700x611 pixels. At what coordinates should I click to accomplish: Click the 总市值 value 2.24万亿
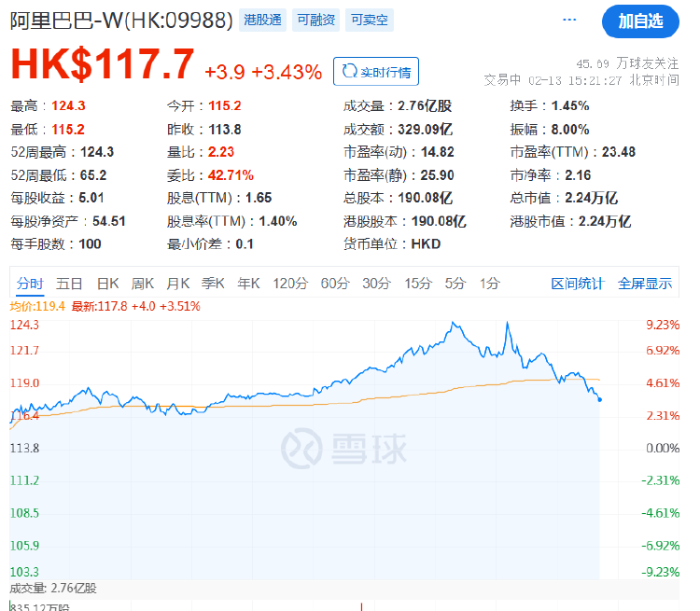tap(591, 197)
